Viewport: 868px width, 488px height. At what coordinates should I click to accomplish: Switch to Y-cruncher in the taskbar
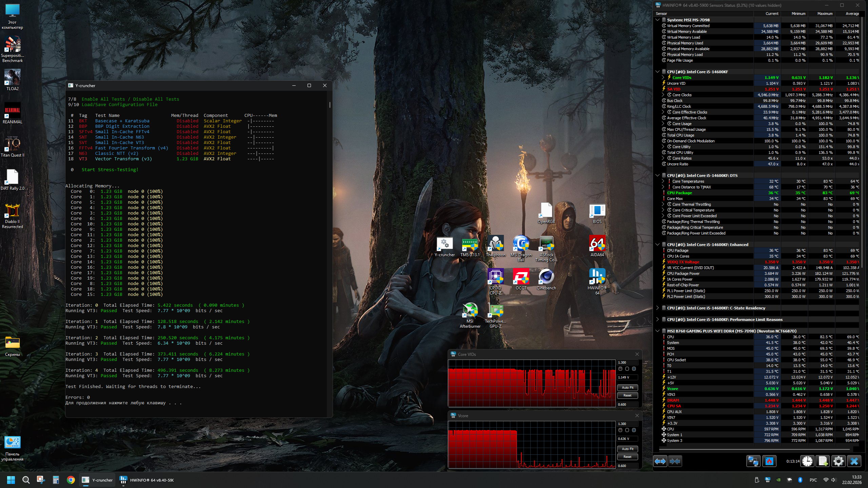pos(98,480)
